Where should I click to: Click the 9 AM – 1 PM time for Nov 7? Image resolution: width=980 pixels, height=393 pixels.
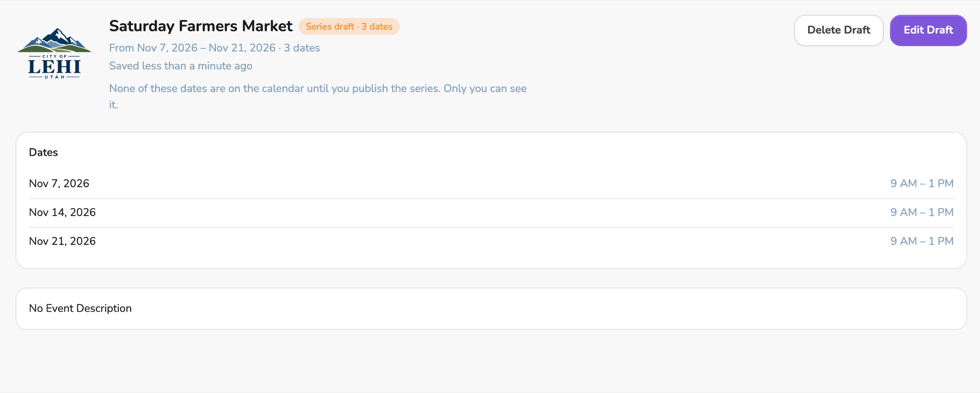pyautogui.click(x=922, y=183)
